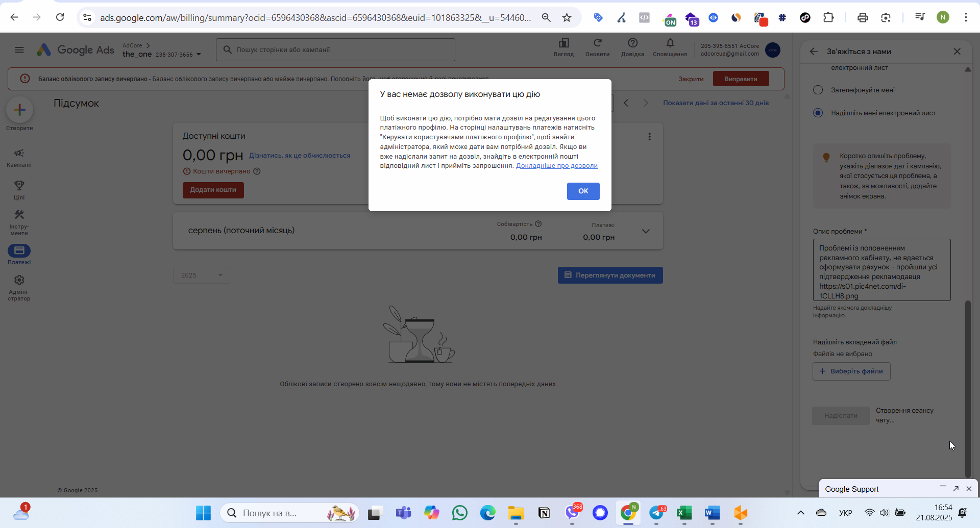Click the help icon beside 'Собівартість'
The height and width of the screenshot is (528, 980).
tap(538, 224)
